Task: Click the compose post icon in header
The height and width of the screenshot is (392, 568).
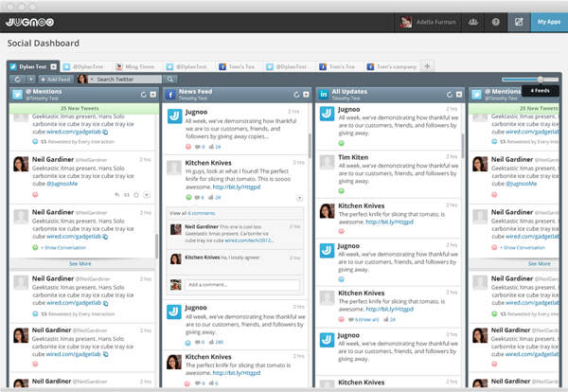Action: pyautogui.click(x=519, y=21)
